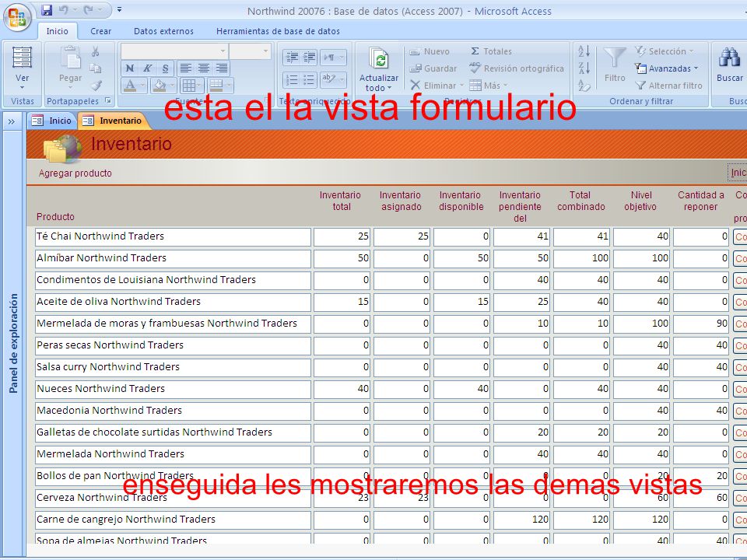Image resolution: width=747 pixels, height=560 pixels.
Task: Open Herramientas de base de datos tab
Action: click(278, 31)
